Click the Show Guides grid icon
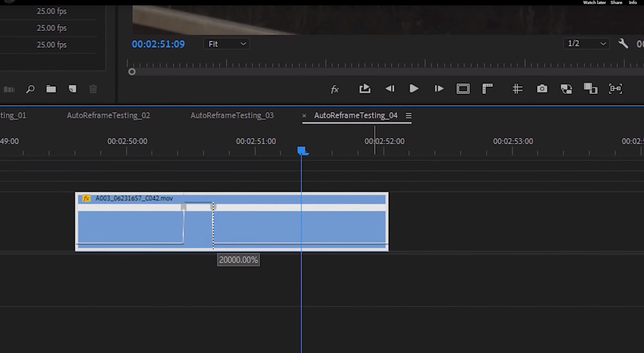 coord(517,89)
